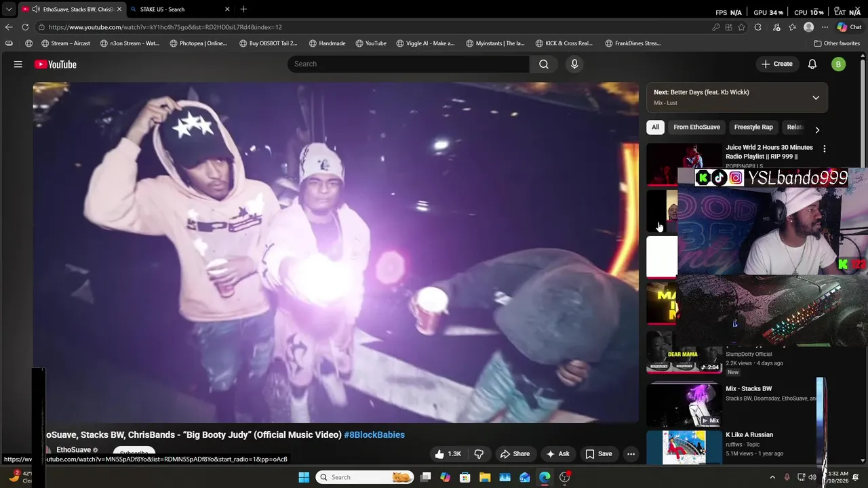Open the YouTube guide hamburger menu
Viewport: 868px width, 488px height.
(x=18, y=64)
